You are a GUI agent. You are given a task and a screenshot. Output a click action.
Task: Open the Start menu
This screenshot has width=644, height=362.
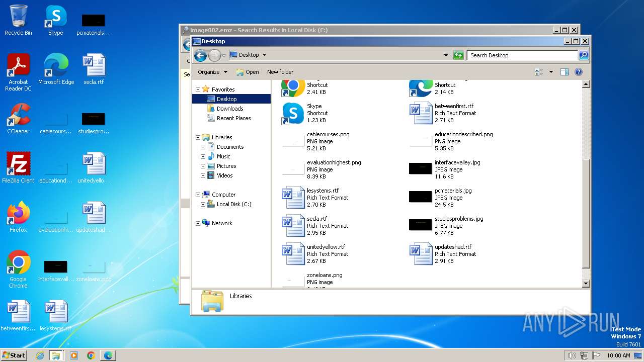tap(14, 355)
